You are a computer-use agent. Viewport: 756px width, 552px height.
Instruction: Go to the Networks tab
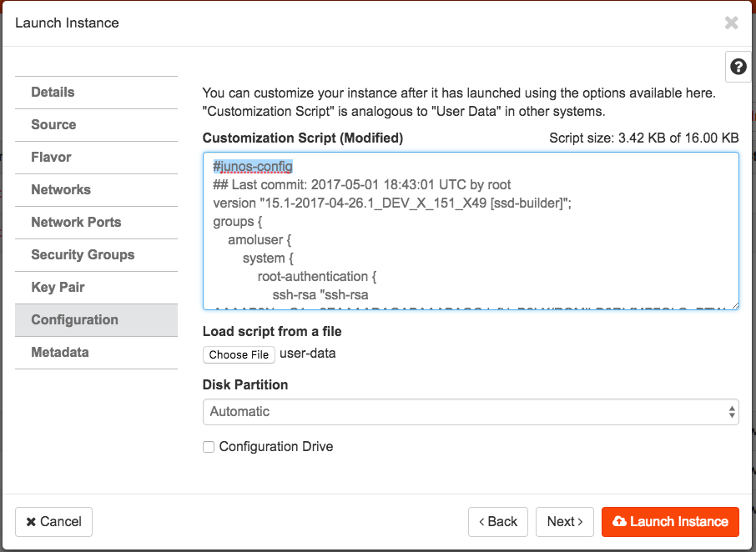pos(61,190)
